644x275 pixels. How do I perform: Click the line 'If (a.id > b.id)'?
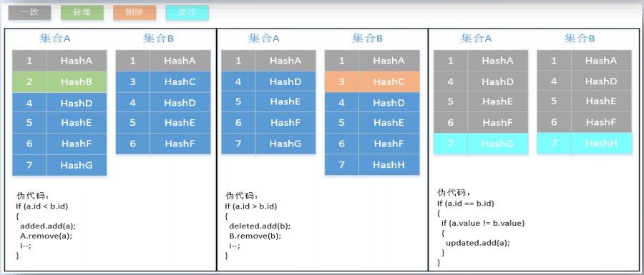point(250,206)
